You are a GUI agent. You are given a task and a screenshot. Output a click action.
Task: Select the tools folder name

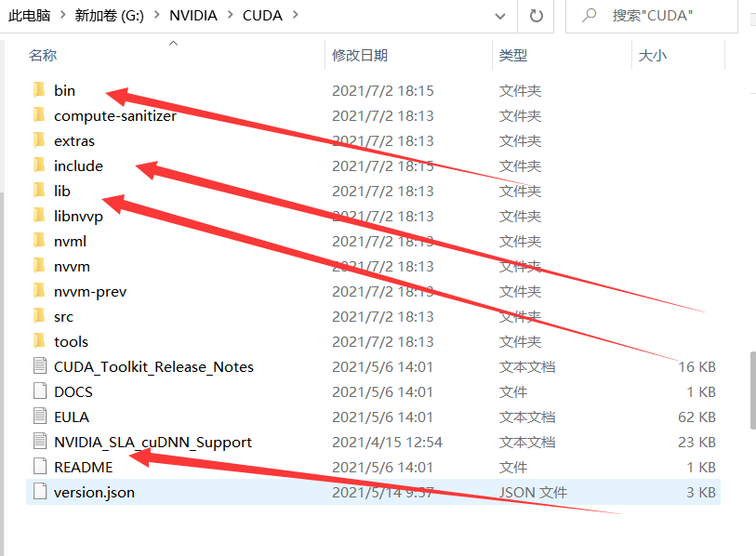pyautogui.click(x=71, y=342)
